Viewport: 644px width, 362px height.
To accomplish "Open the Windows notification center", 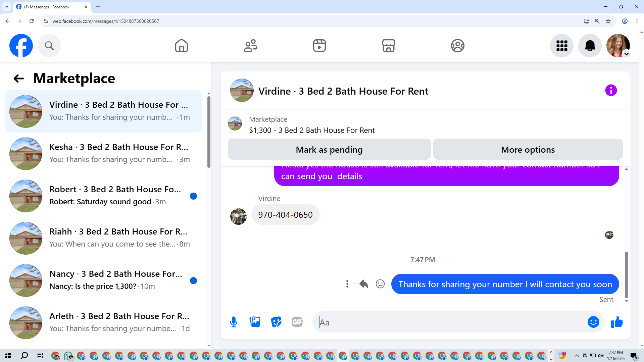I will (x=634, y=356).
